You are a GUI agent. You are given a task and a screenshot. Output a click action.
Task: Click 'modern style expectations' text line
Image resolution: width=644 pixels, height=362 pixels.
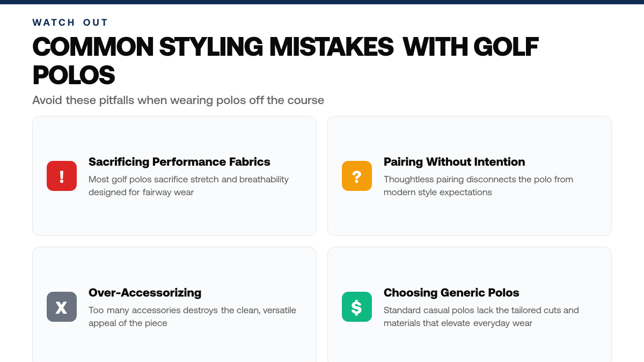coord(437,192)
